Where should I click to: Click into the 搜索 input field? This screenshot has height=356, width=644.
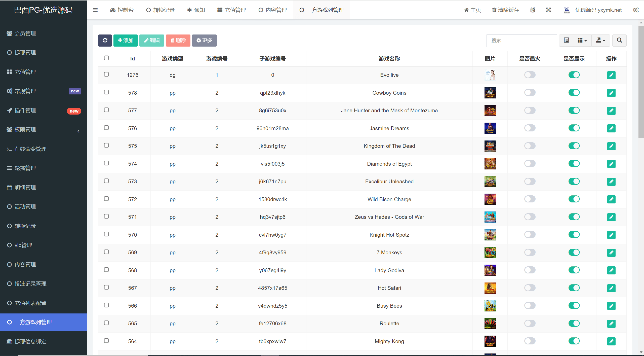pyautogui.click(x=521, y=41)
